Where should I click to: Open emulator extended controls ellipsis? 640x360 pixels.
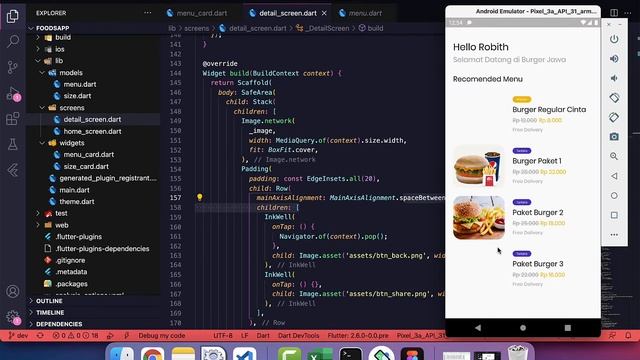(x=614, y=235)
